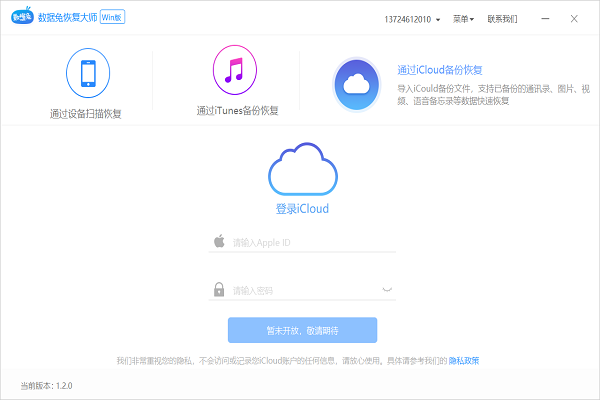This screenshot has height=400, width=600.
Task: Minimize the application window
Action: click(545, 18)
